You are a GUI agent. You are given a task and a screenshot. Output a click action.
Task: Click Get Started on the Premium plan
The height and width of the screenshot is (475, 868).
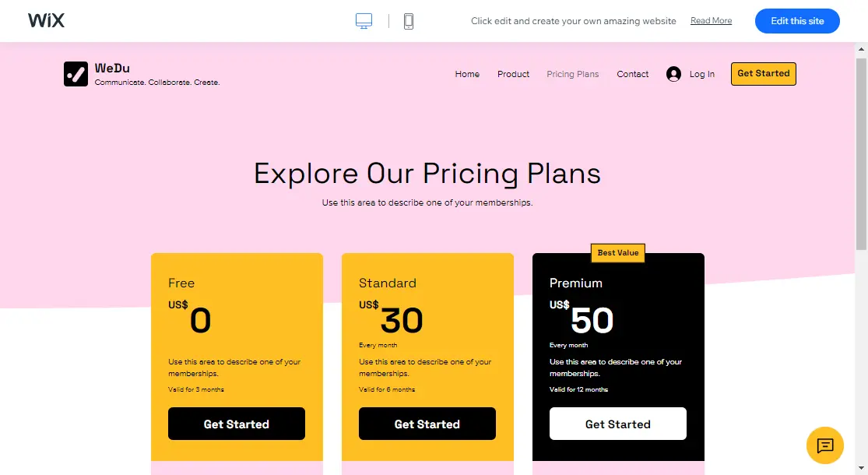pyautogui.click(x=617, y=424)
